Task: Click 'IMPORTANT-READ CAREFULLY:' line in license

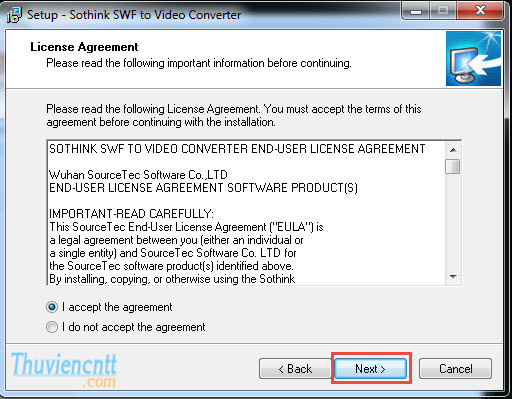Action: 131,214
